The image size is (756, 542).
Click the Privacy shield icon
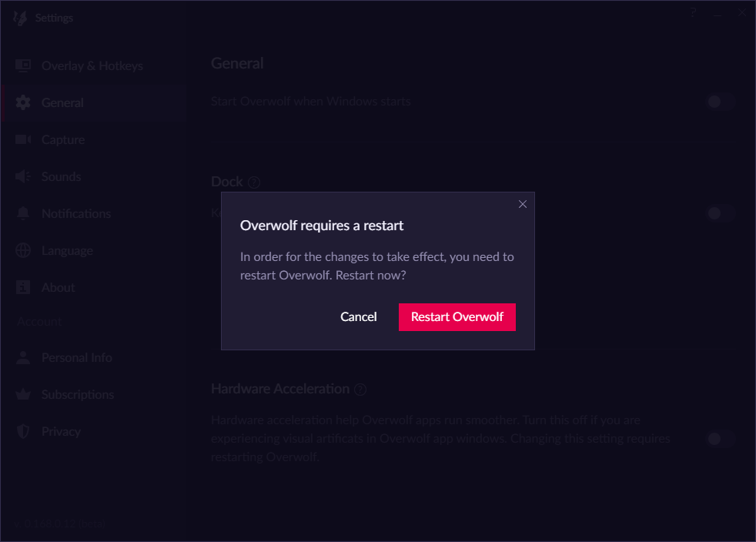pyautogui.click(x=22, y=431)
